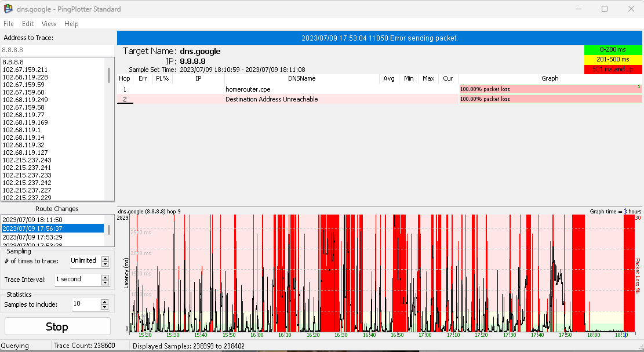
Task: Open the '# of times to trace' Unlimited combo box
Action: 85,261
